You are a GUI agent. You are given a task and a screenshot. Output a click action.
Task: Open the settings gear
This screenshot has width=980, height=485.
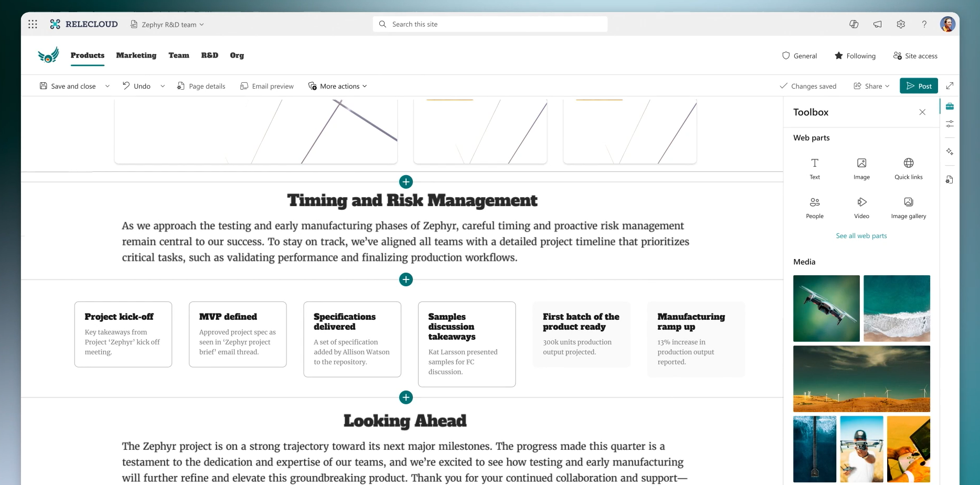click(901, 24)
